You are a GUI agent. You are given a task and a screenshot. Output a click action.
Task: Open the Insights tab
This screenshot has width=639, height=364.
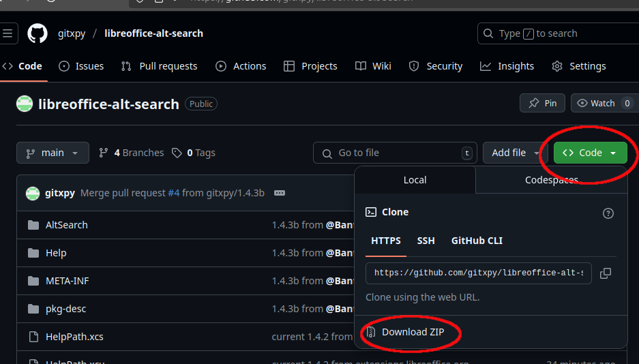pos(507,66)
